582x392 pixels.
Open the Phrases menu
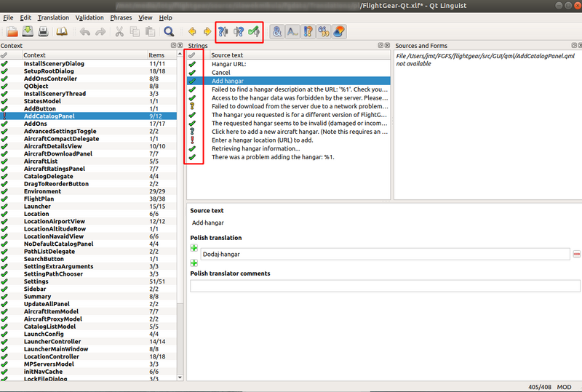121,17
